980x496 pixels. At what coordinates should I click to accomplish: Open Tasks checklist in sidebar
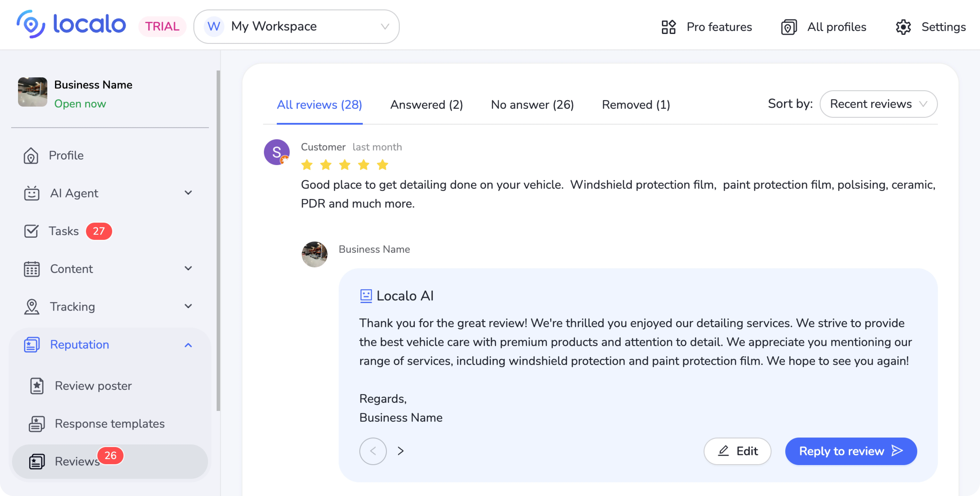point(63,231)
